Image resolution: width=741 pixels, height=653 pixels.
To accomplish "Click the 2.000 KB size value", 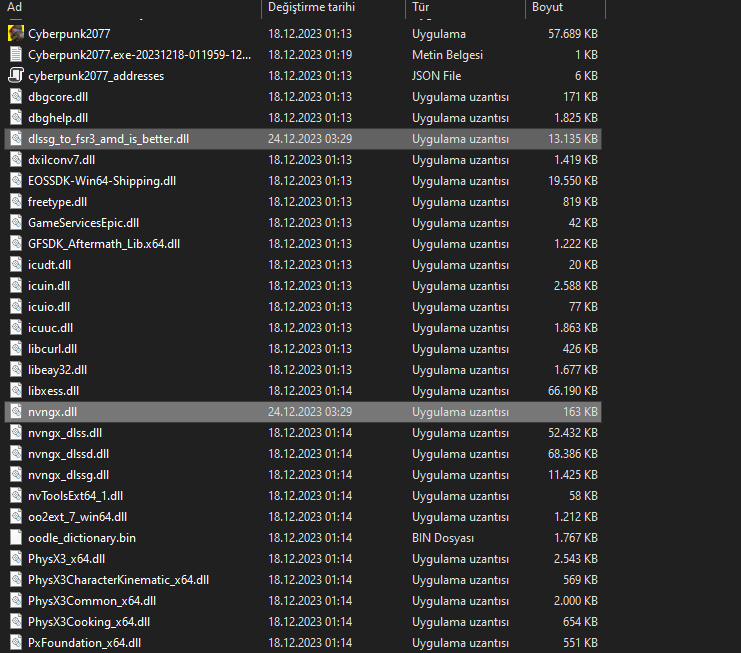I will (576, 601).
